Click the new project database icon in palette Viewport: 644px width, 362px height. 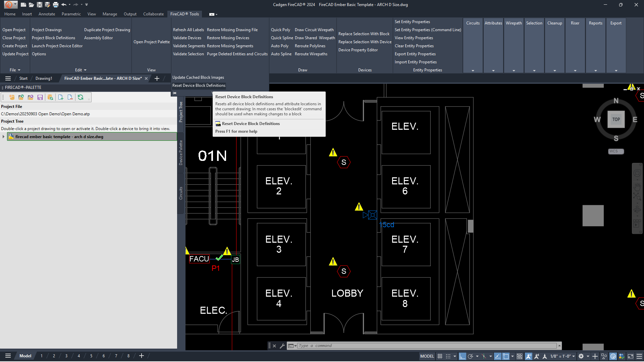click(x=12, y=97)
